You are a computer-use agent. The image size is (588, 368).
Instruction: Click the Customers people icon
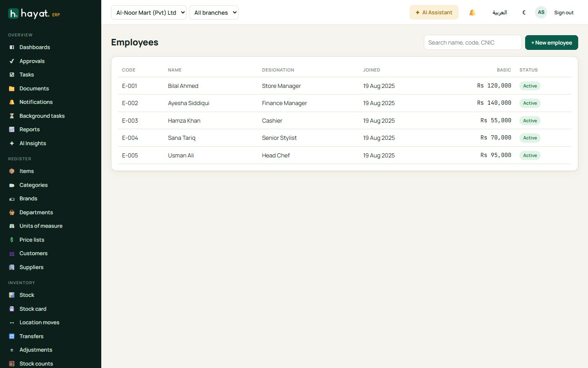(x=12, y=254)
